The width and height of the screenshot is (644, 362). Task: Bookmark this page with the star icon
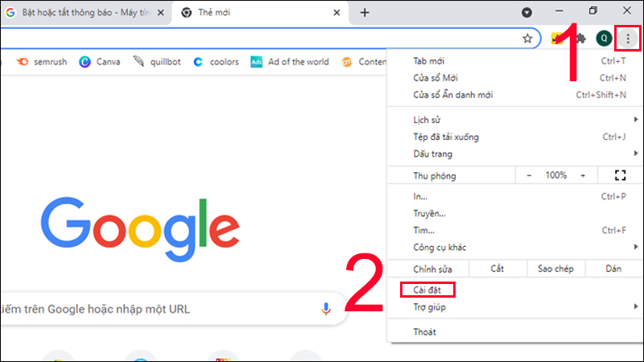(x=527, y=38)
